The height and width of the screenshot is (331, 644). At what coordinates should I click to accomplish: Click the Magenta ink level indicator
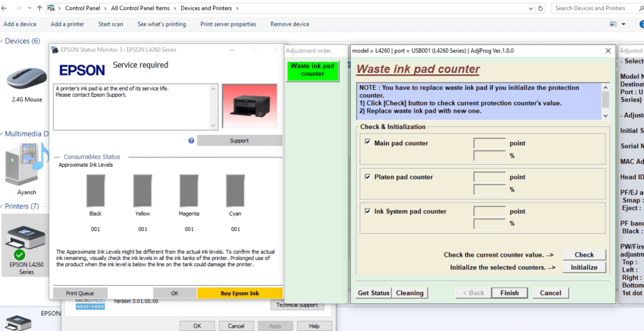click(189, 191)
